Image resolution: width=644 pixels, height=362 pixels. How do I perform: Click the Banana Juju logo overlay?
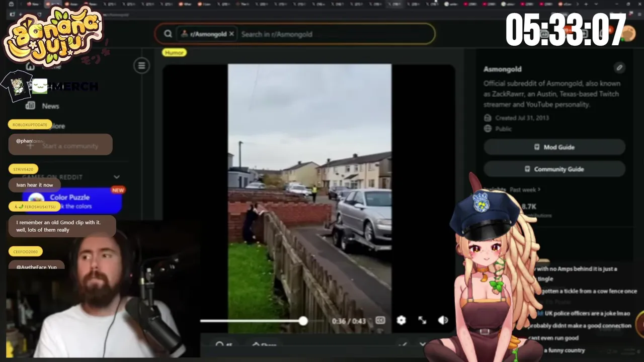pyautogui.click(x=53, y=37)
